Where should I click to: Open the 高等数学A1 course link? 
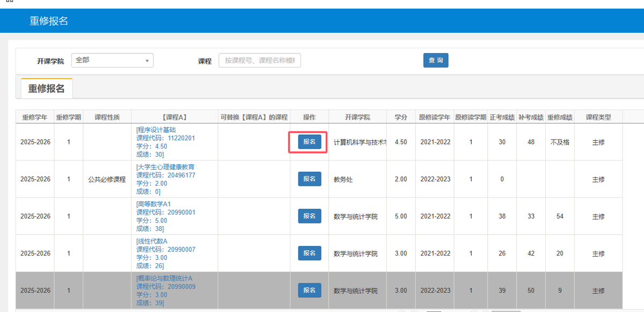[154, 204]
